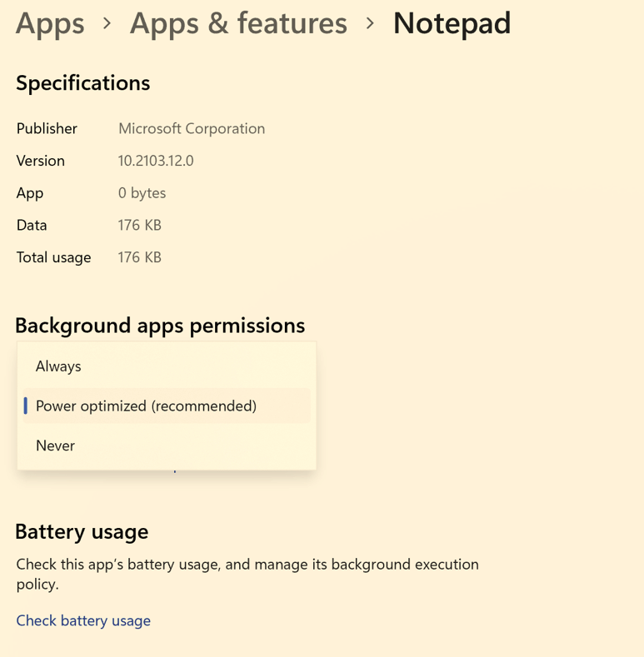Image resolution: width=644 pixels, height=657 pixels.
Task: Click the App label in Specifications
Action: (x=30, y=193)
